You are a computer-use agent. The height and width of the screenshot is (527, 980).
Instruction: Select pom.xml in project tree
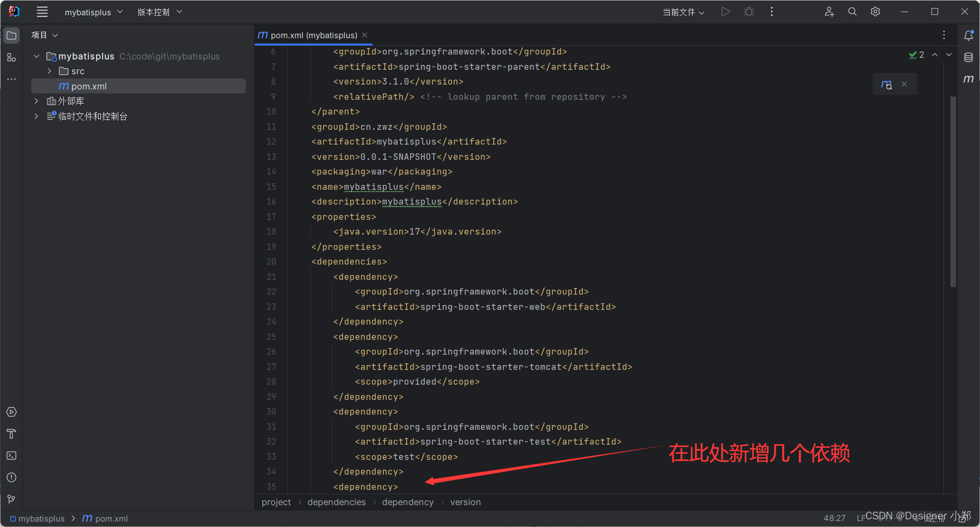[138, 86]
